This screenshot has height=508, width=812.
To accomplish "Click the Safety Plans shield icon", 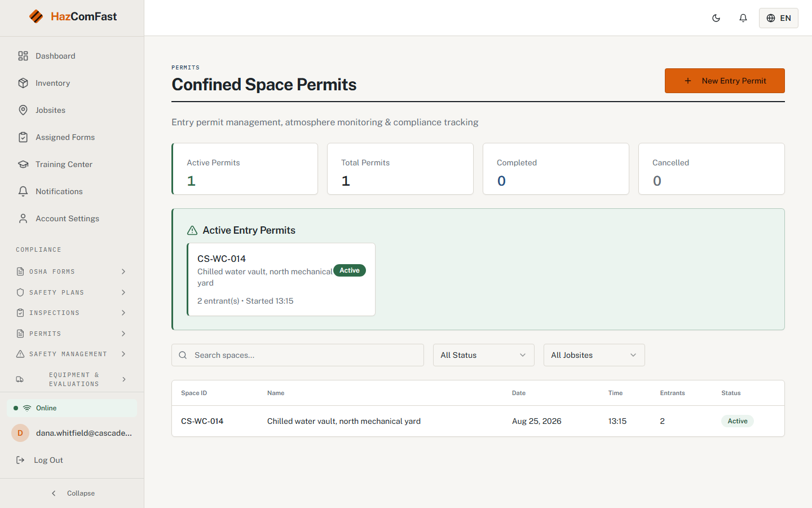I will [20, 292].
